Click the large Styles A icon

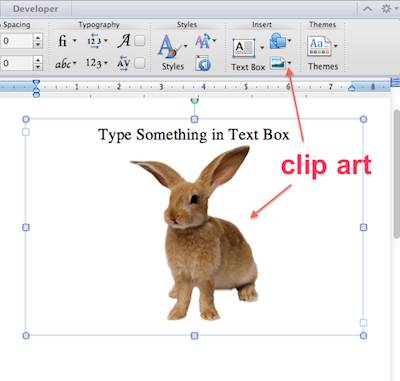click(169, 46)
